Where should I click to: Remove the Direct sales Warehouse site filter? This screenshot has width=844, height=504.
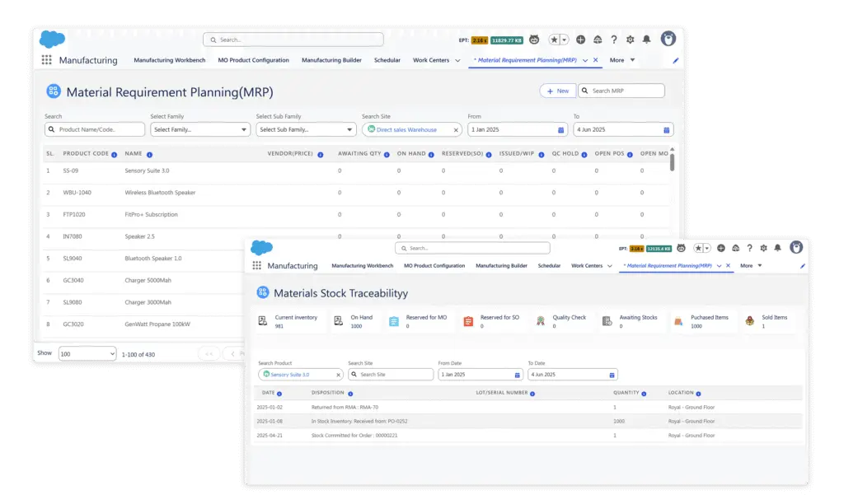(x=456, y=129)
